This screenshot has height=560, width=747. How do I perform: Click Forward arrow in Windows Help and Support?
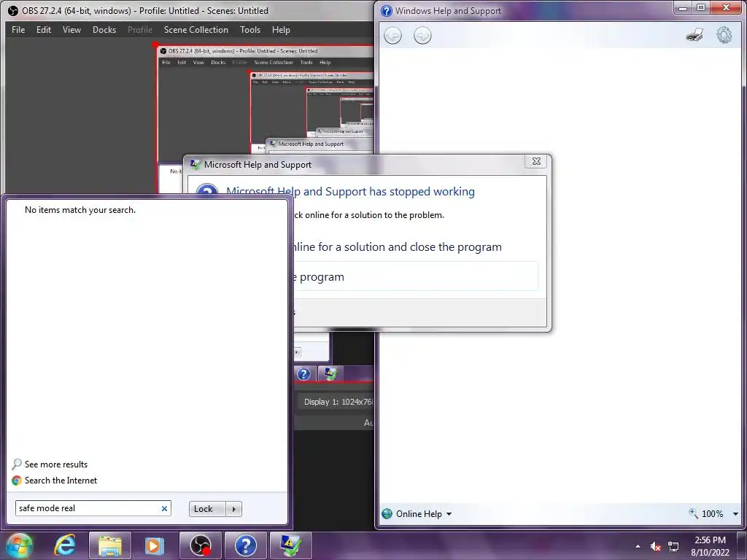[x=422, y=35]
